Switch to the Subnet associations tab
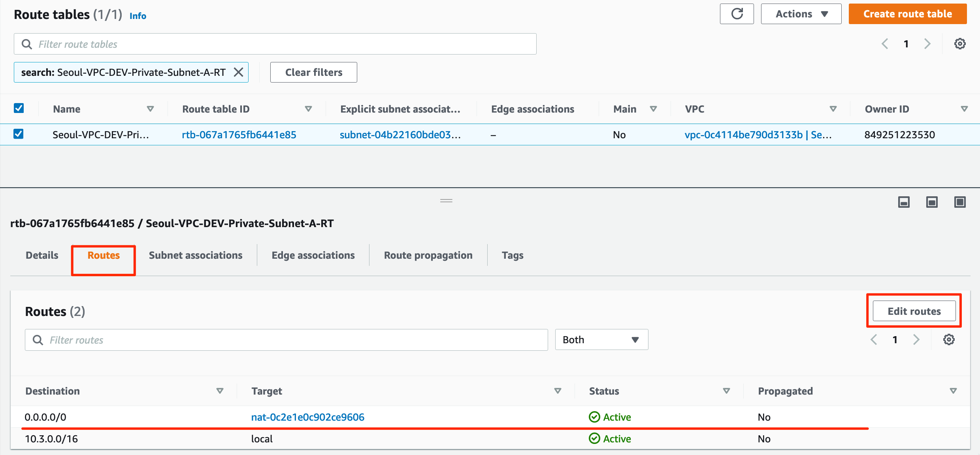 [196, 256]
